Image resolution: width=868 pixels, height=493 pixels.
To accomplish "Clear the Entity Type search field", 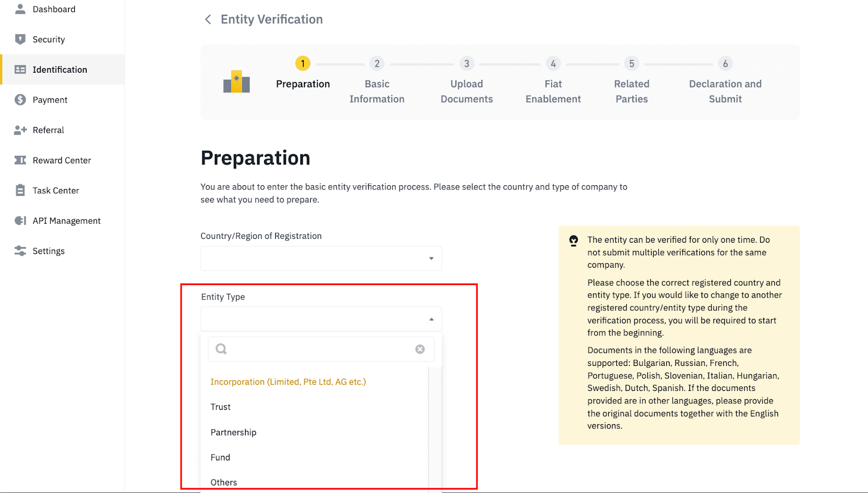I will coord(420,349).
